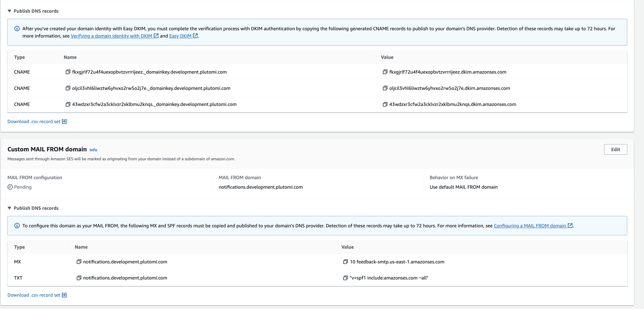Copy the TXT record name
Screen dimensions: 644x309
click(79, 278)
